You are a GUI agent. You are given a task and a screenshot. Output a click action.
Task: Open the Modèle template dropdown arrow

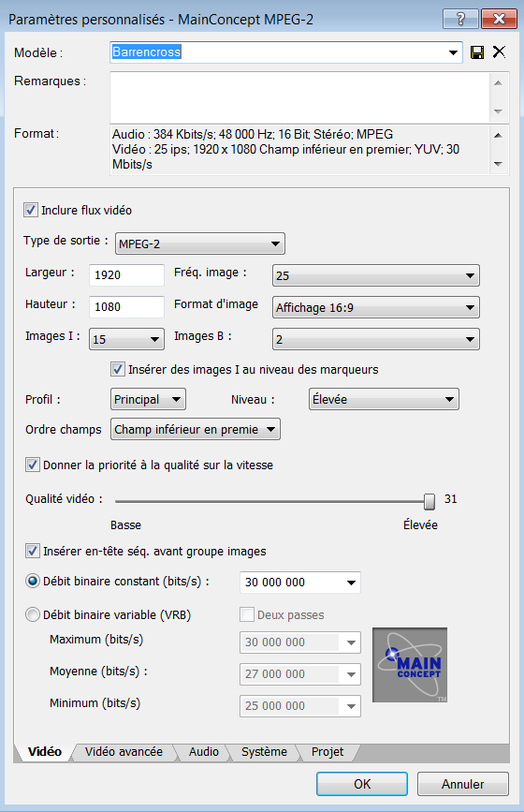click(453, 52)
